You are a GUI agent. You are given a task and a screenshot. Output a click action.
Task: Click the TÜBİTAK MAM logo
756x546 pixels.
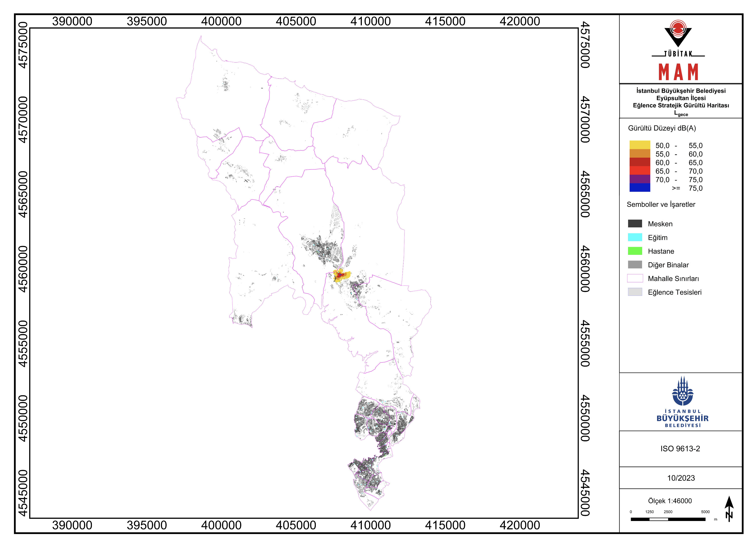tap(678, 50)
